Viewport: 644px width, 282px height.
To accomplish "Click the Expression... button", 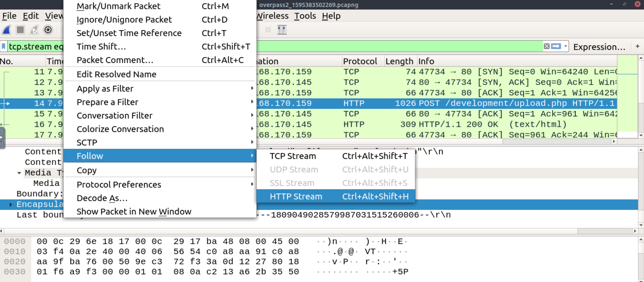I will click(x=599, y=47).
